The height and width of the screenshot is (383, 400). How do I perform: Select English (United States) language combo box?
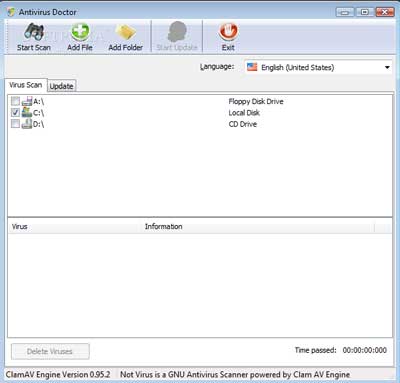coord(318,67)
